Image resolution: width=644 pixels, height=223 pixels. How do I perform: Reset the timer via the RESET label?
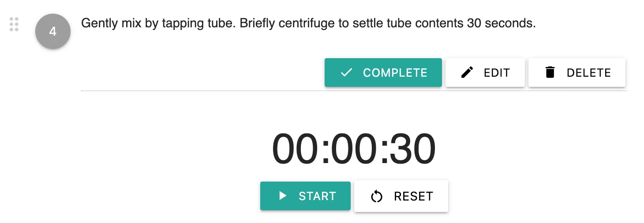pos(414,196)
